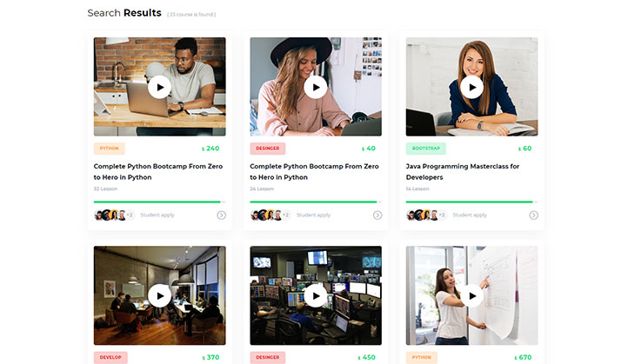Click arrow icon on the Java Masterclass card
Image resolution: width=641 pixels, height=364 pixels.
[x=533, y=215]
